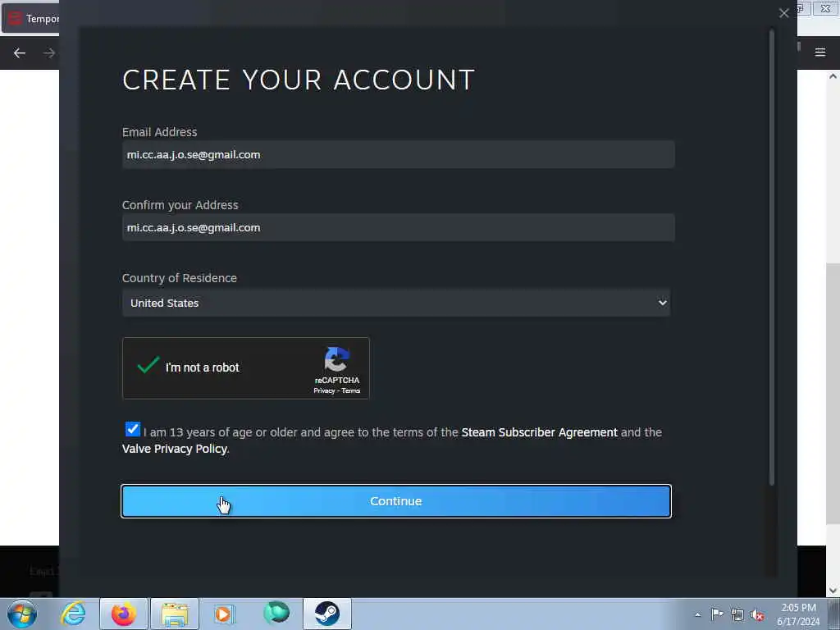Viewport: 840px width, 630px height.
Task: Click the page scrollbar down arrow
Action: coord(833,591)
